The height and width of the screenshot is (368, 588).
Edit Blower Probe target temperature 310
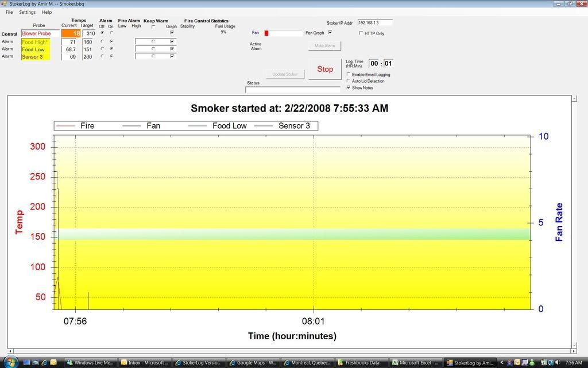[89, 33]
